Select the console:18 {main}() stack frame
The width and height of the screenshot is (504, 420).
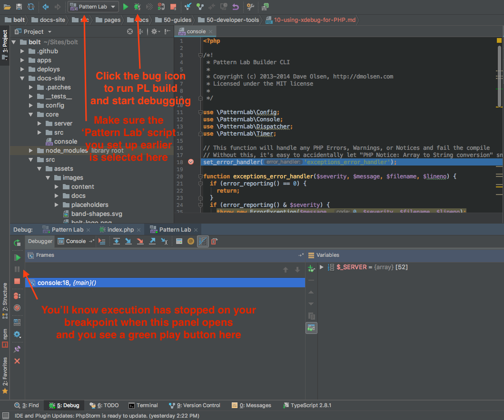(67, 283)
